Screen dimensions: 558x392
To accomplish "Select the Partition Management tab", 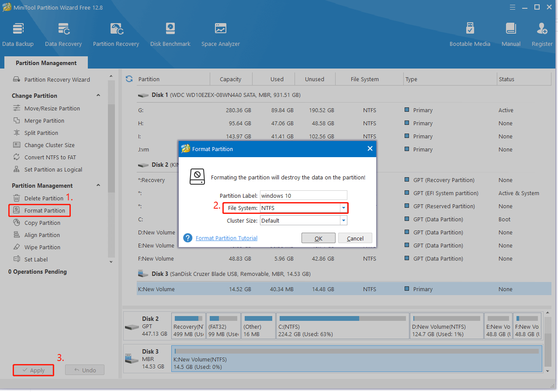I will pyautogui.click(x=46, y=63).
